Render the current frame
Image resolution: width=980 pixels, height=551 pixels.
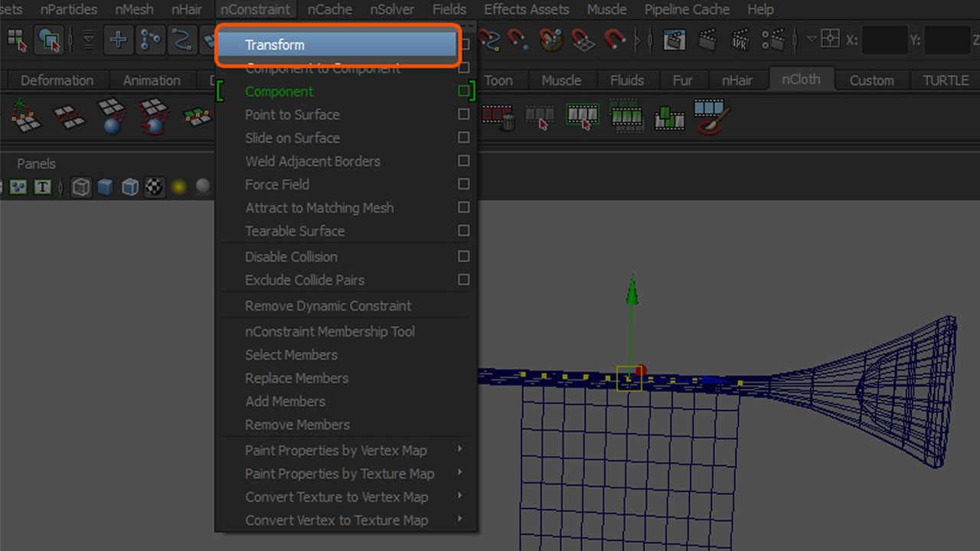[708, 40]
